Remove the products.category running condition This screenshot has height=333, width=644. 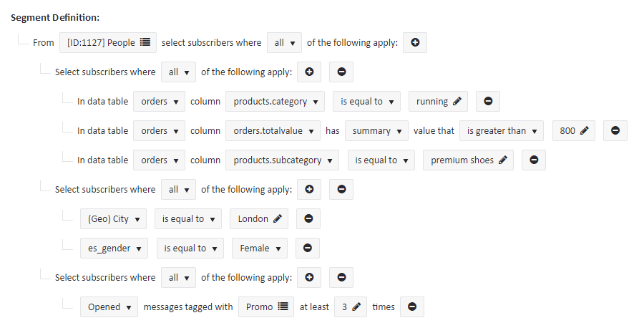(488, 102)
